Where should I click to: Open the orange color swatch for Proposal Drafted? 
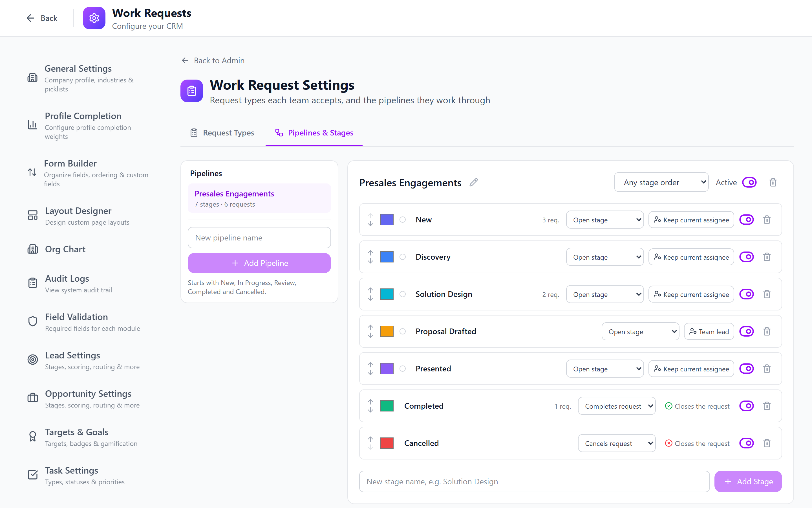tap(387, 332)
